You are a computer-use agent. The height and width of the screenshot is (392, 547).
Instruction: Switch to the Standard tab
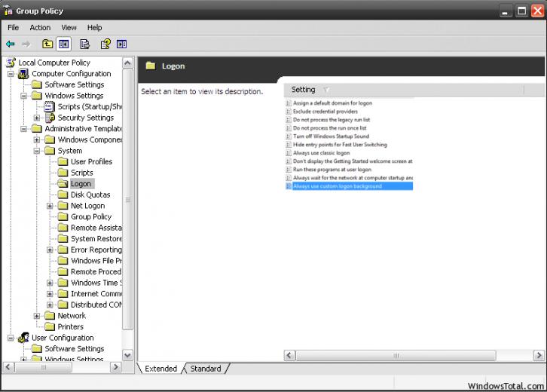[206, 369]
